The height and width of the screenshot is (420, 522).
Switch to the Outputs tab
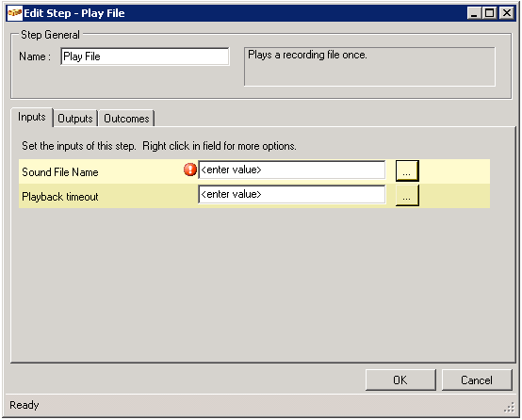74,119
